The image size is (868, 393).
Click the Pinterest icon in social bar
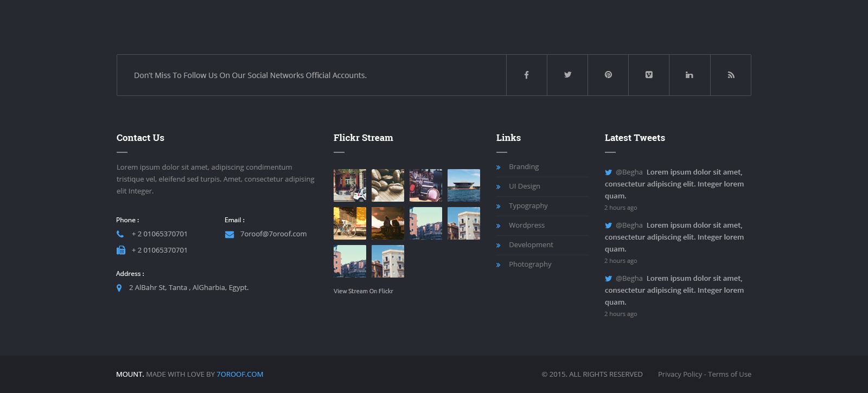point(608,75)
